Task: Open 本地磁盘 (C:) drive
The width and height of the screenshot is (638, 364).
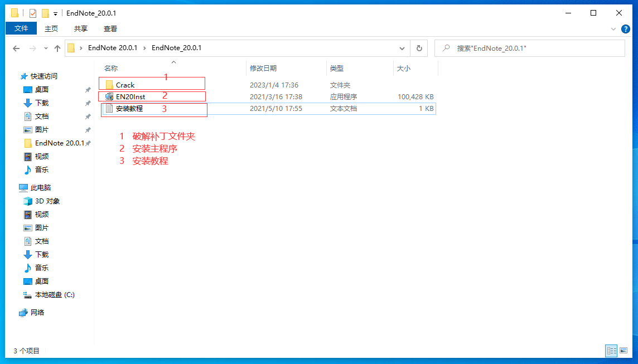Action: (x=55, y=295)
